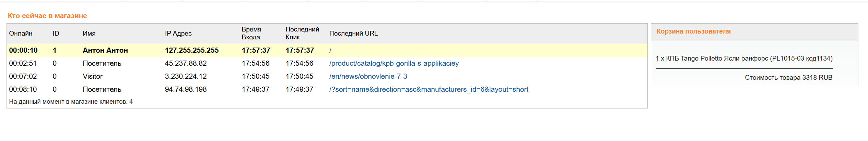Click the "ID" column header
Viewport: 868px width, 141px height.
tap(56, 34)
